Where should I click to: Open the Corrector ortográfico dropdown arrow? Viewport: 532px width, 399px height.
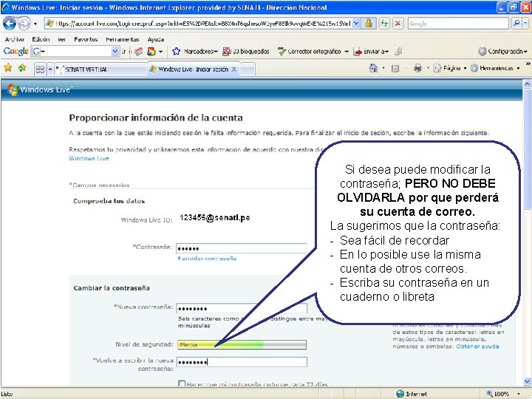[347, 52]
